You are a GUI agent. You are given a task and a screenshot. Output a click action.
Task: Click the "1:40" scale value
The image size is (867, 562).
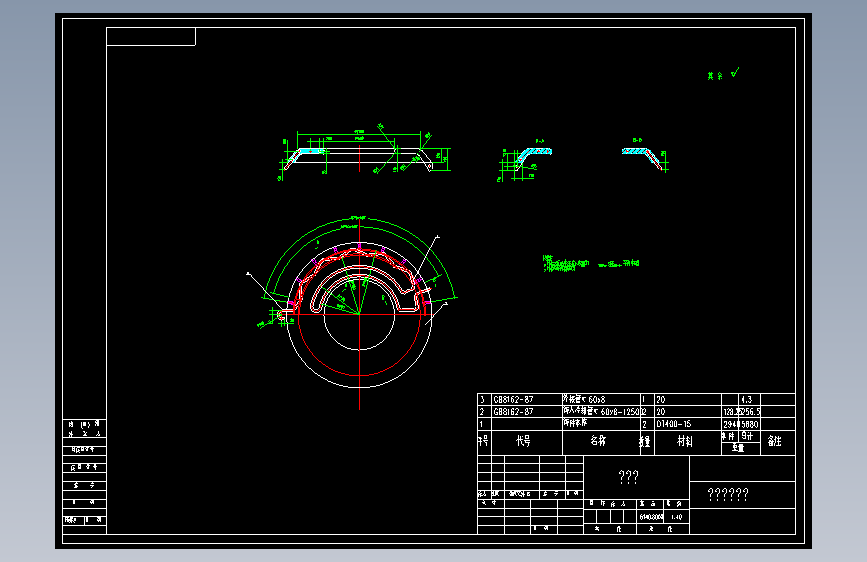(676, 517)
